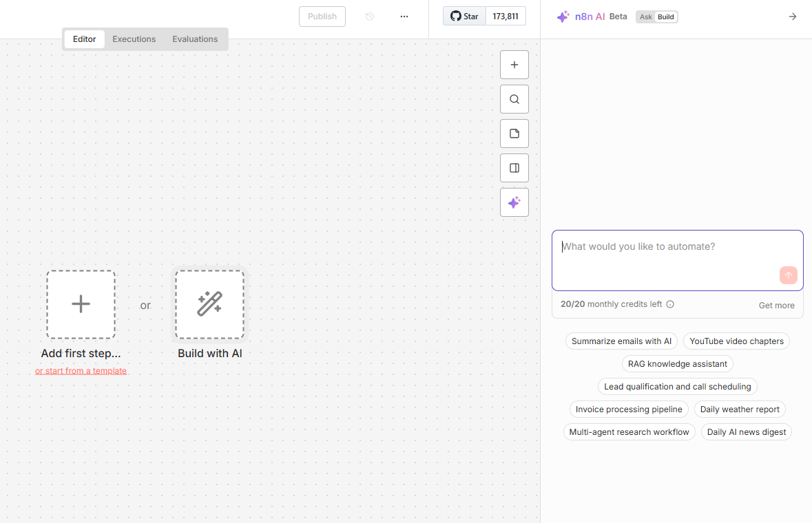Pick the Invoice processing pipeline suggestion
Screen dimensions: 812x523
pyautogui.click(x=629, y=409)
